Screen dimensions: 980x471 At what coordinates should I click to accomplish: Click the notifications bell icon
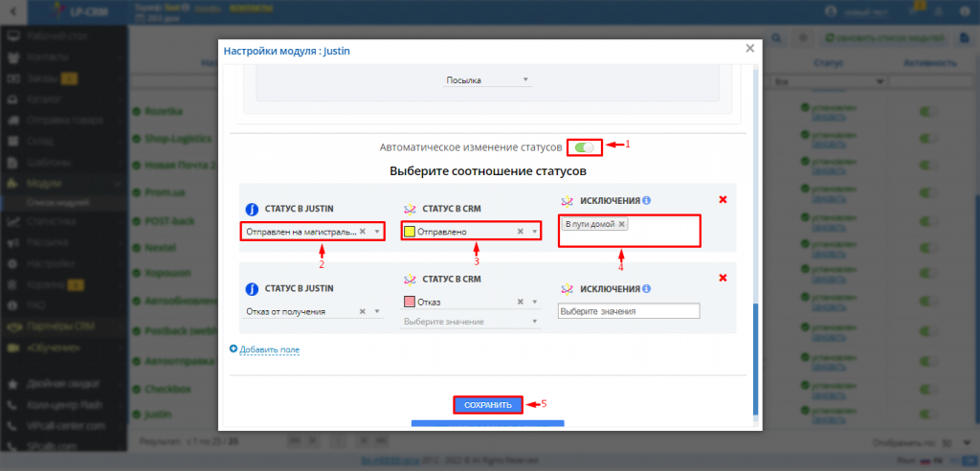pyautogui.click(x=938, y=11)
